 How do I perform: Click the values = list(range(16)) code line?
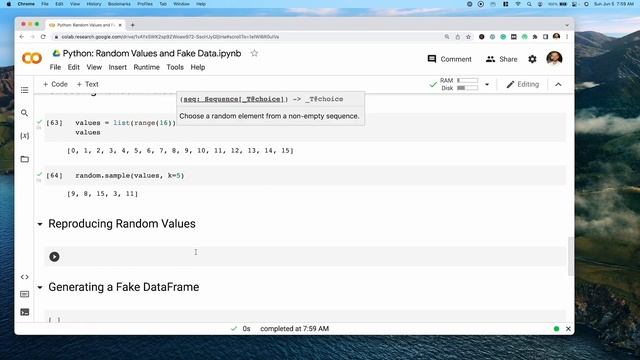[x=125, y=123]
